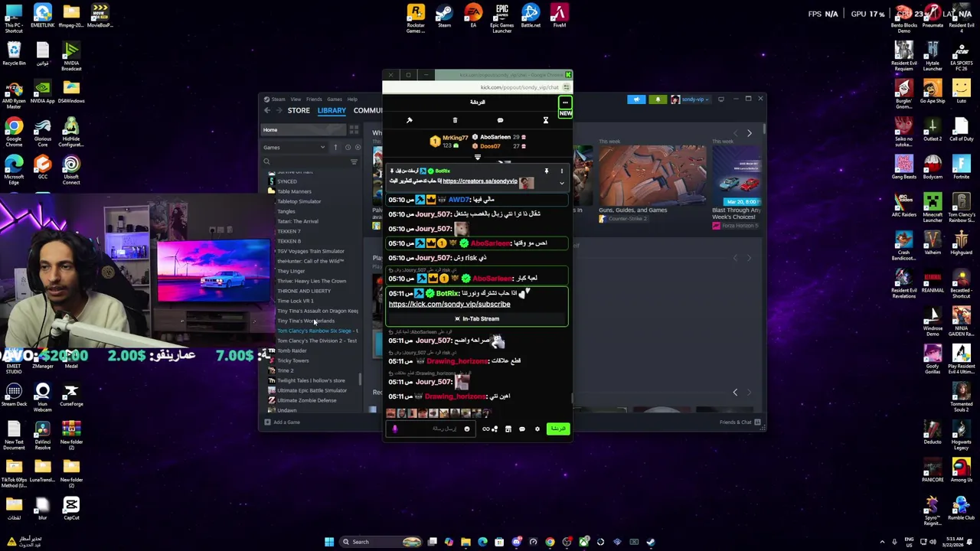Open the creators.sa/sondyvip link
Image resolution: width=980 pixels, height=551 pixels.
pyautogui.click(x=479, y=181)
